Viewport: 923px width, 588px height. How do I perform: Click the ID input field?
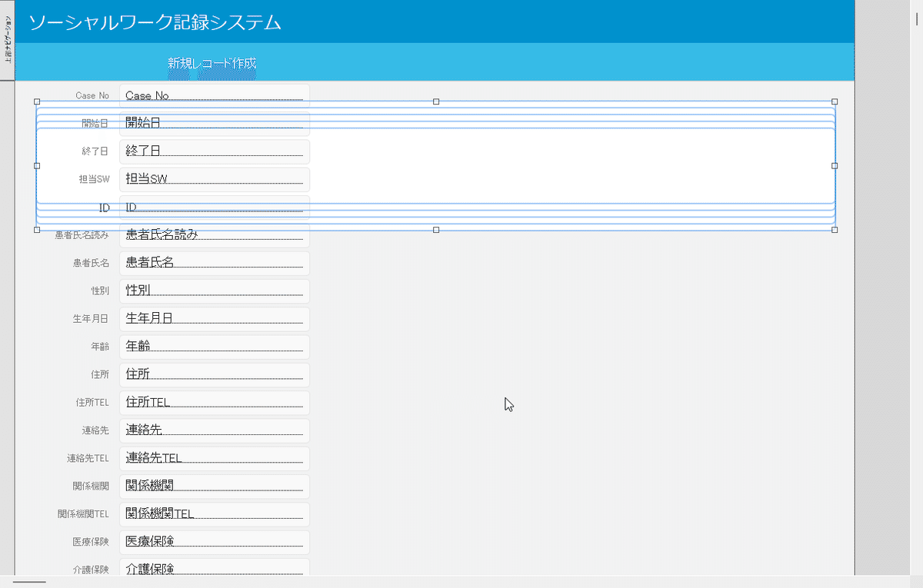(x=215, y=208)
